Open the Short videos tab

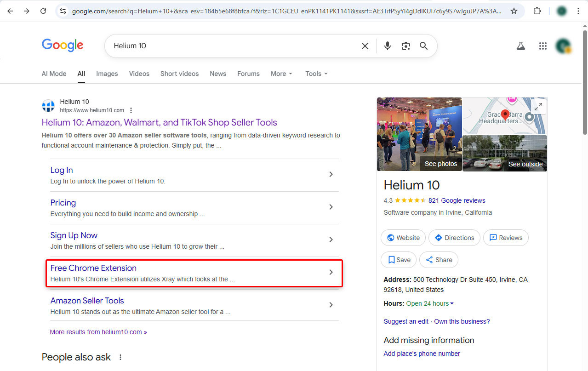(x=180, y=74)
